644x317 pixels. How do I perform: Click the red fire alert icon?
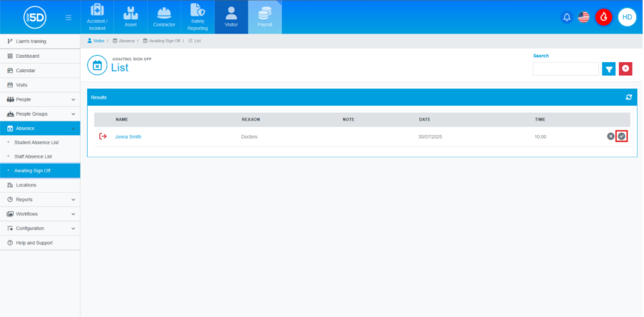coord(604,17)
